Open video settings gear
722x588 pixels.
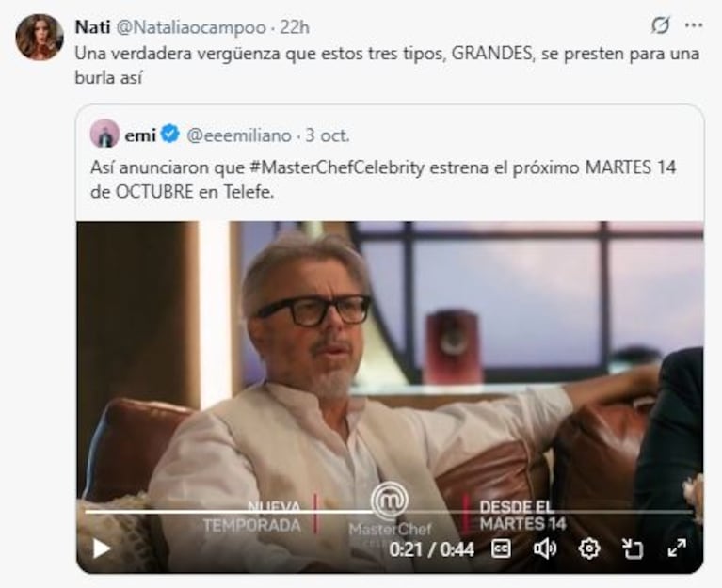(589, 548)
